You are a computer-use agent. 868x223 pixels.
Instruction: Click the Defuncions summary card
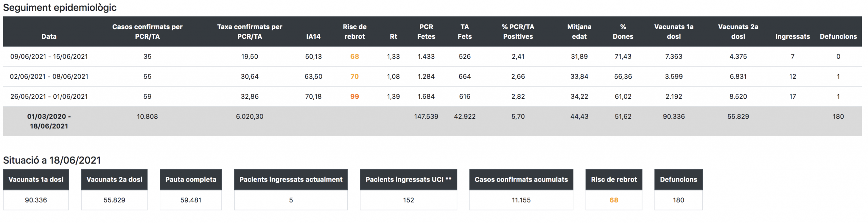pyautogui.click(x=678, y=189)
